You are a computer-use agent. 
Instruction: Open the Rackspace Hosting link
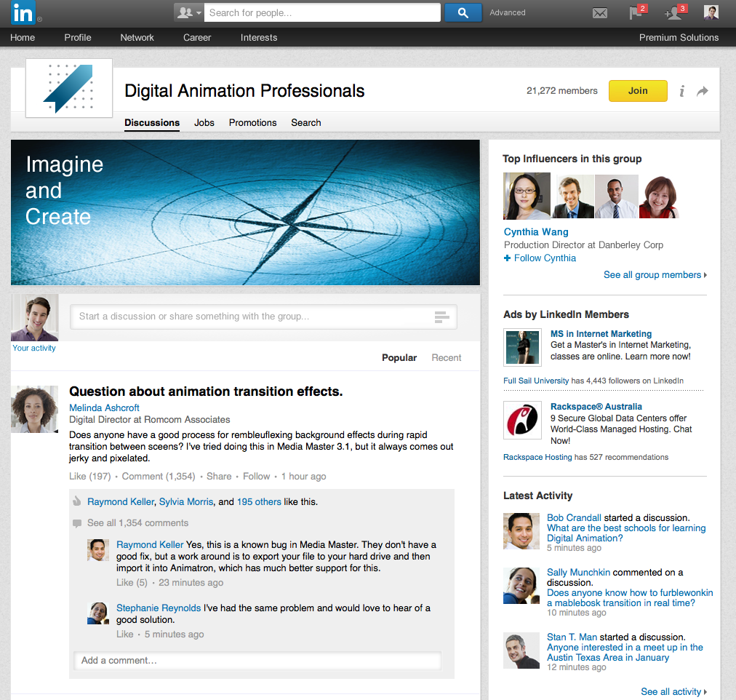(x=537, y=457)
